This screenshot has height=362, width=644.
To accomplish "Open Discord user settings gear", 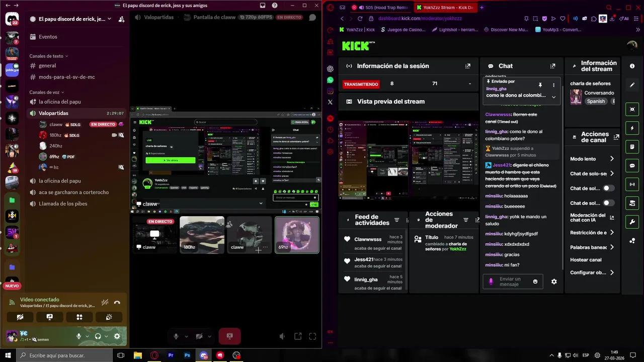I will point(117,336).
